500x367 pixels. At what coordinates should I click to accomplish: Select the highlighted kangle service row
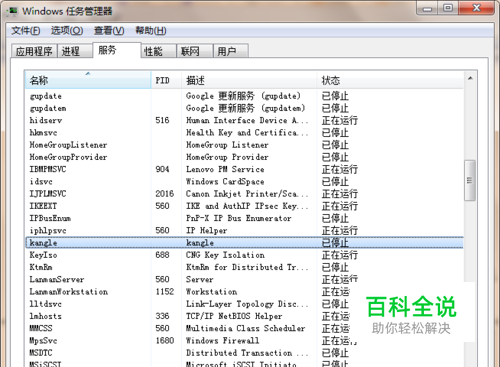pos(244,243)
